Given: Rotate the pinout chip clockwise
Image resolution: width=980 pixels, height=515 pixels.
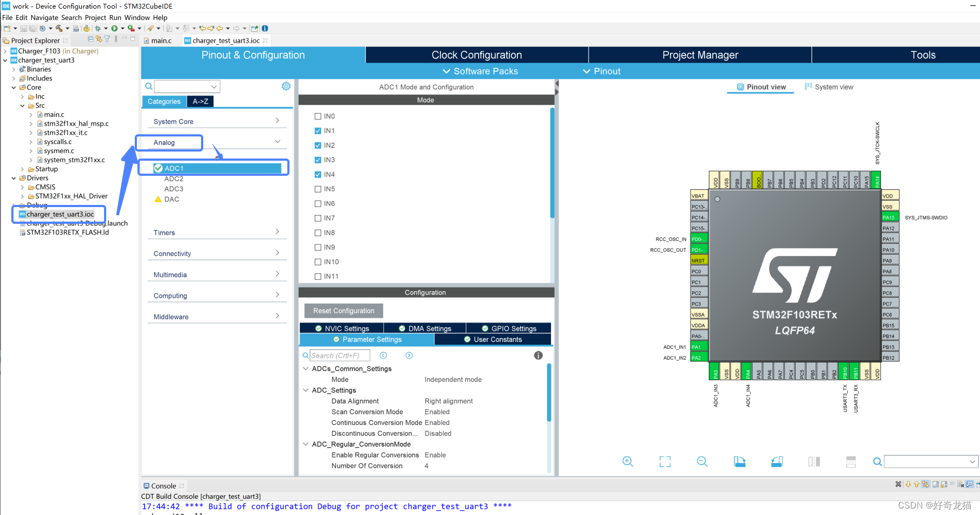Looking at the screenshot, I should pyautogui.click(x=739, y=462).
